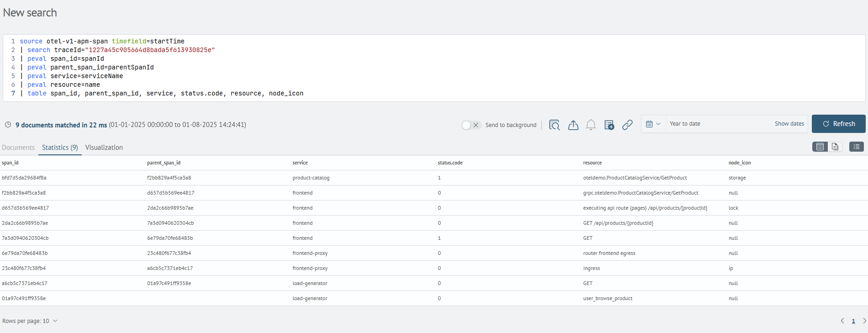Image resolution: width=868 pixels, height=333 pixels.
Task: Go to previous results page arrow
Action: click(x=842, y=321)
